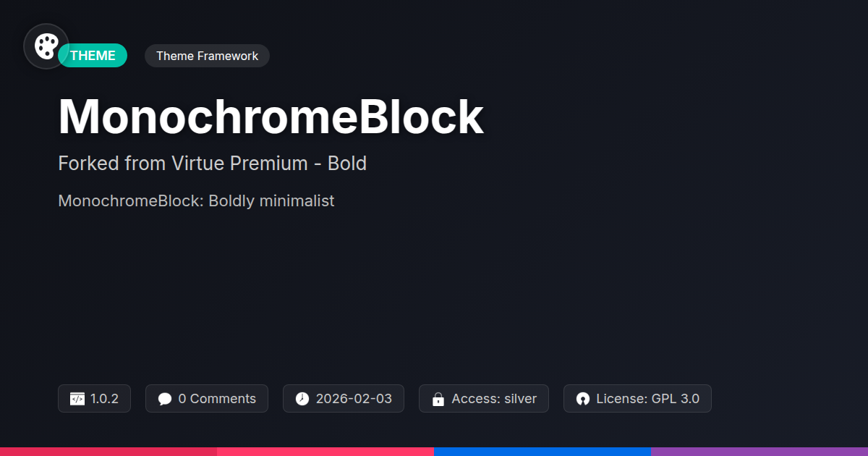
Task: Click the blue color bar segment
Action: [x=542, y=451]
